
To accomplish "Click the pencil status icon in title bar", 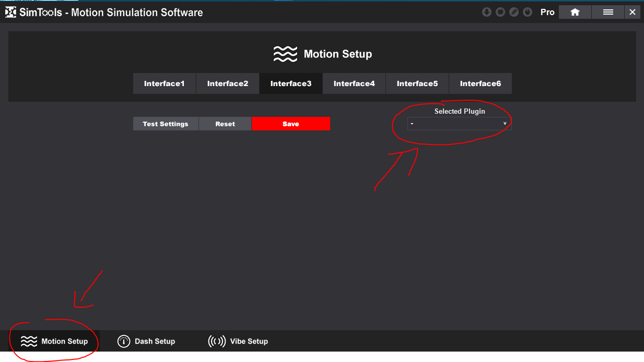I will click(x=514, y=12).
